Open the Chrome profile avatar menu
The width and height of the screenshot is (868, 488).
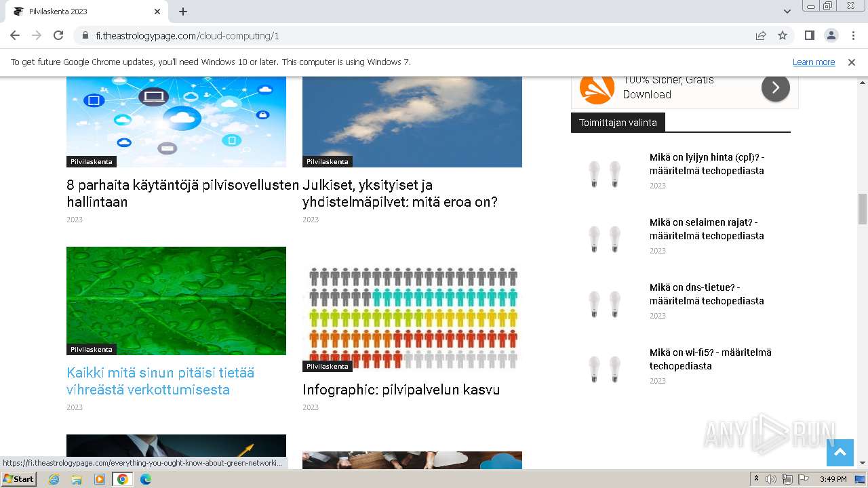[831, 35]
